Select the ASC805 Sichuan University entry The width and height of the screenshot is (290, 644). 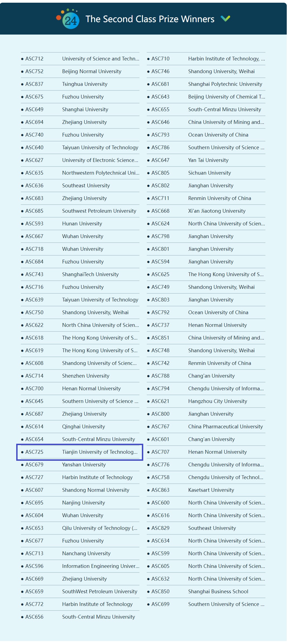pos(206,173)
